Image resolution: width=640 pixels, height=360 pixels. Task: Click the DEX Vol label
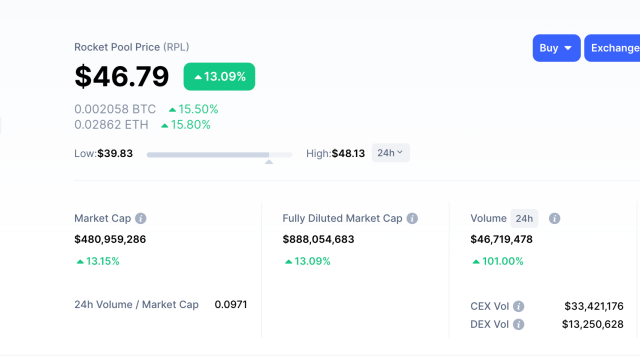tap(489, 324)
